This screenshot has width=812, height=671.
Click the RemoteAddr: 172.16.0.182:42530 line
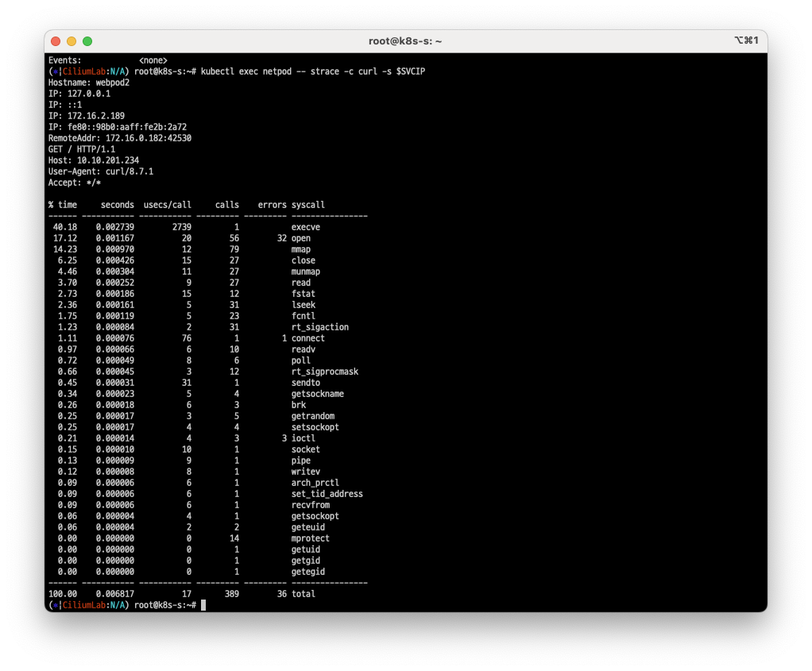pos(120,138)
